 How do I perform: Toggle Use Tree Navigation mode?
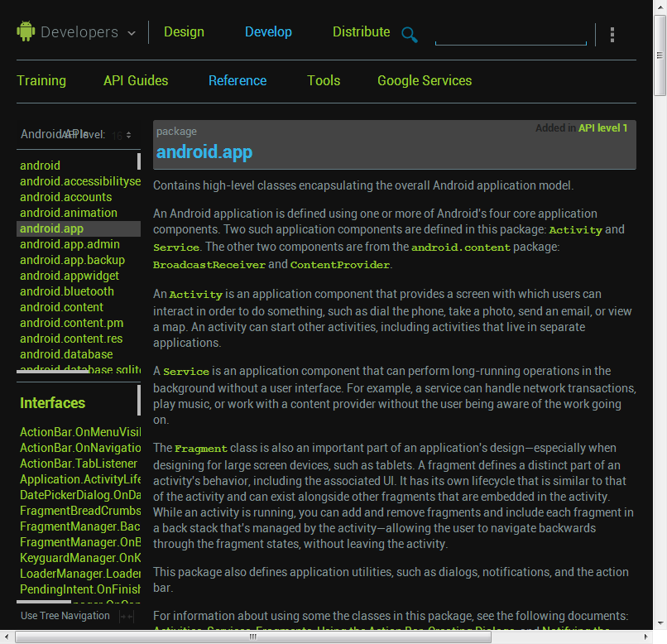65,616
